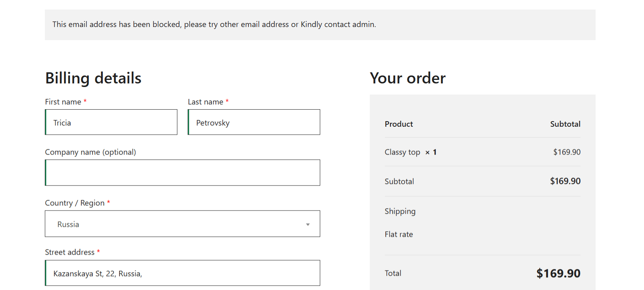Click inside the First name field

(111, 122)
